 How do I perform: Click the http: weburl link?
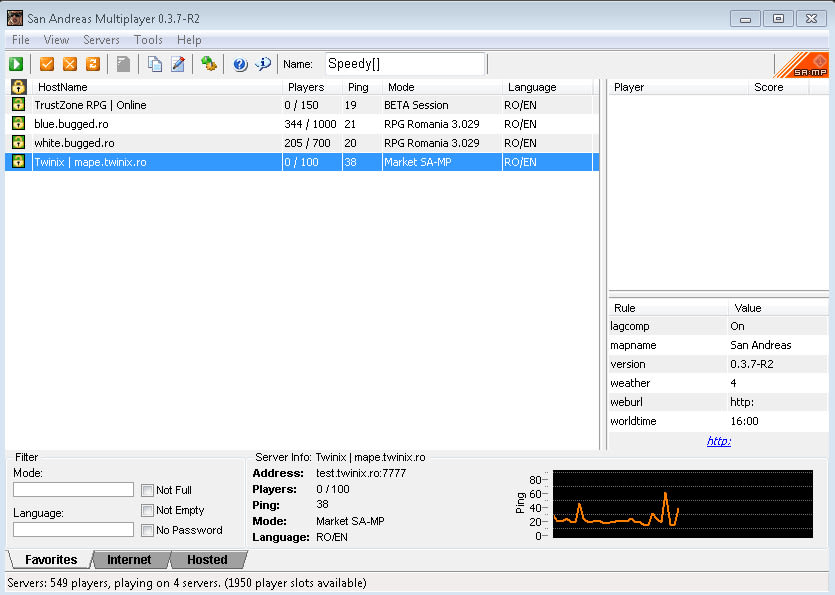click(x=718, y=441)
